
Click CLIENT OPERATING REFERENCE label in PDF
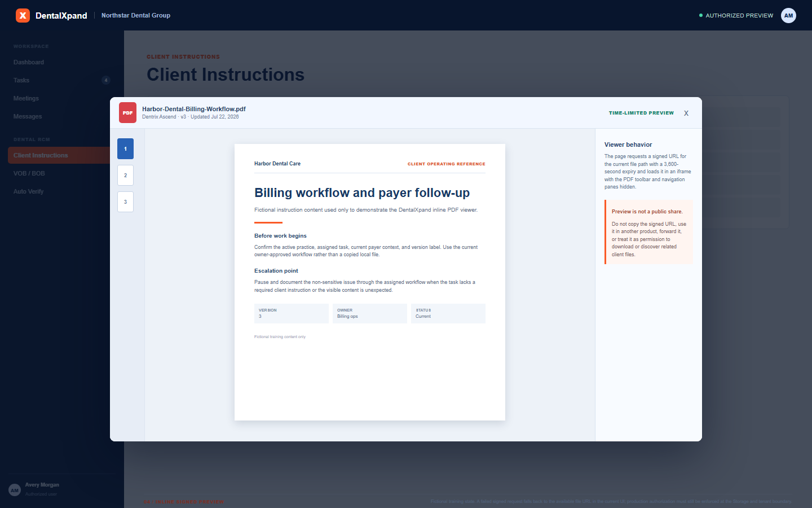pyautogui.click(x=447, y=164)
